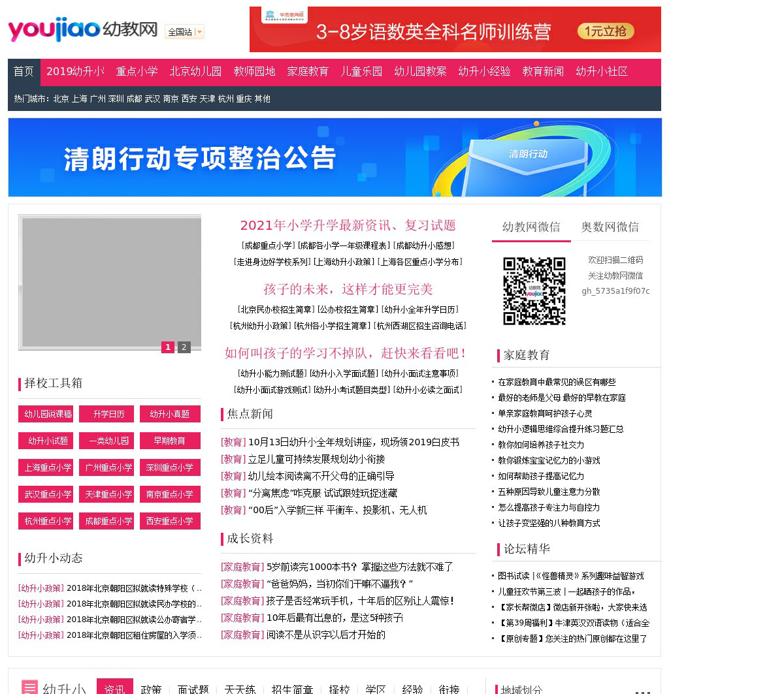784x694 pixels.
Task: Switch to the 奥数网微信 tab
Action: click(x=610, y=227)
